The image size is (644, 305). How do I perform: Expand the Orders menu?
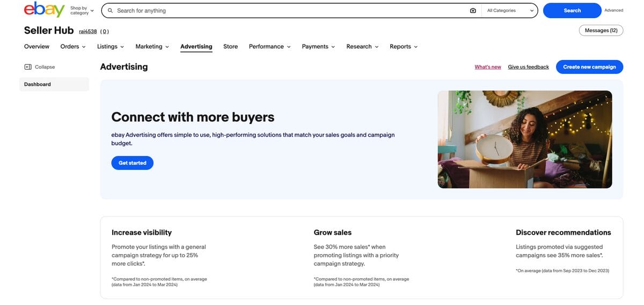pyautogui.click(x=73, y=47)
